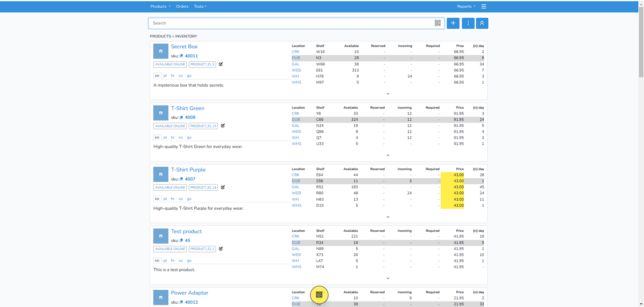This screenshot has width=644, height=307.
Task: Expand the Secret Box details chevron
Action: (388, 94)
